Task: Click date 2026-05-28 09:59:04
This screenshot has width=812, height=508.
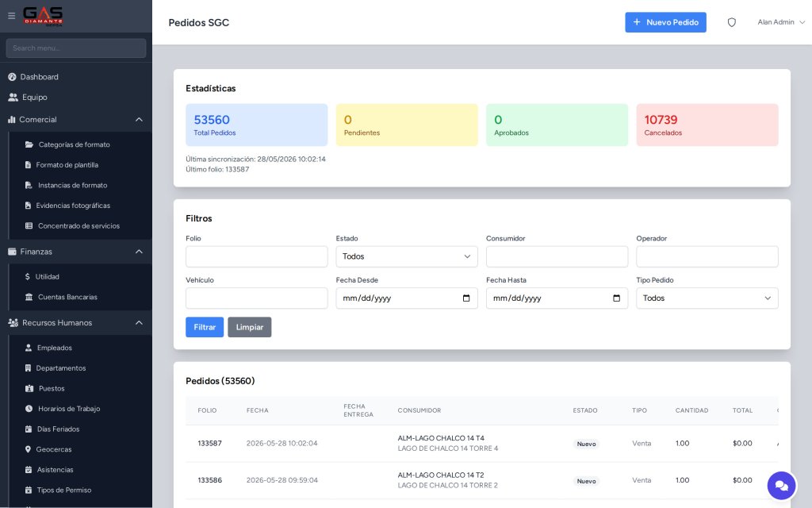Action: [x=282, y=480]
